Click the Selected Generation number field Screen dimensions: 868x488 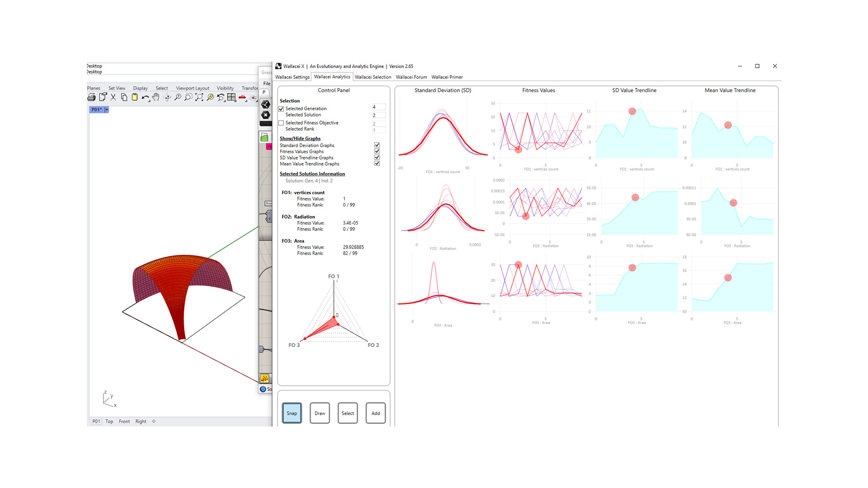tap(378, 107)
